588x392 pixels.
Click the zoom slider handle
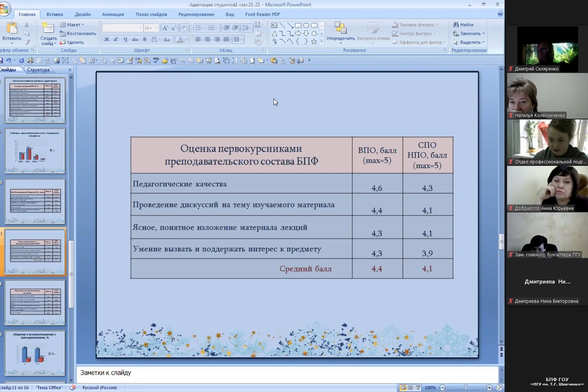pos(466,388)
